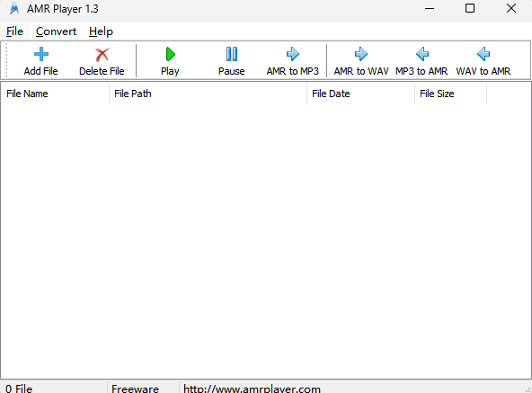The height and width of the screenshot is (393, 532).
Task: Open the Convert menu
Action: point(56,31)
